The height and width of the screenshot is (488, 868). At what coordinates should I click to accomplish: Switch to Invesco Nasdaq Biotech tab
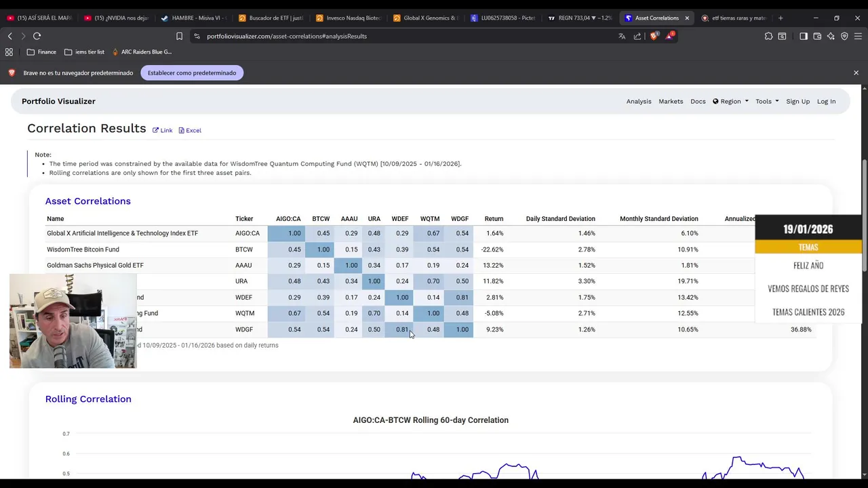coord(348,18)
